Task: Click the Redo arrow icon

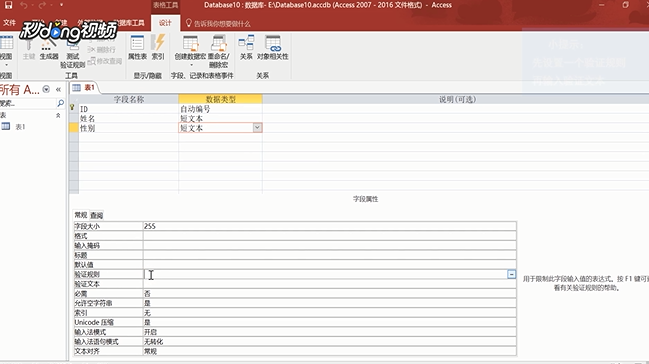Action: click(42, 5)
